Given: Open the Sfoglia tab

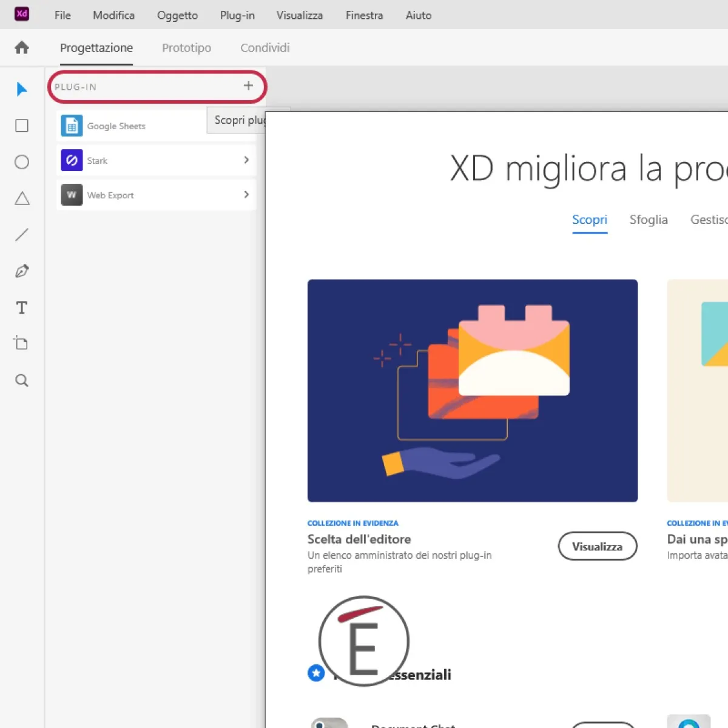Looking at the screenshot, I should coord(649,220).
